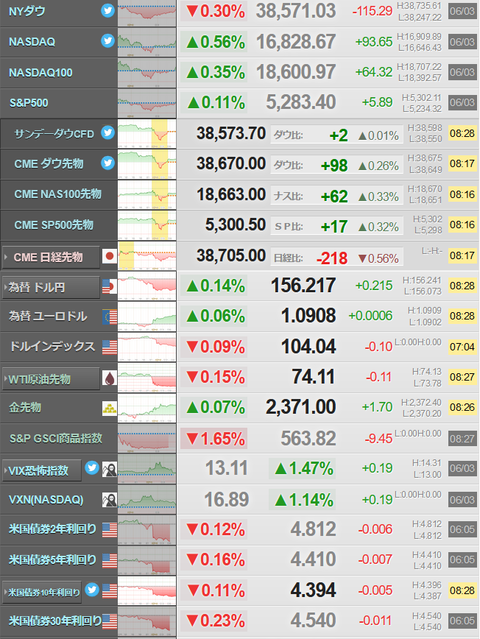This screenshot has width=480, height=639.
Task: Open the NASDAQ row label
Action: coord(32,42)
